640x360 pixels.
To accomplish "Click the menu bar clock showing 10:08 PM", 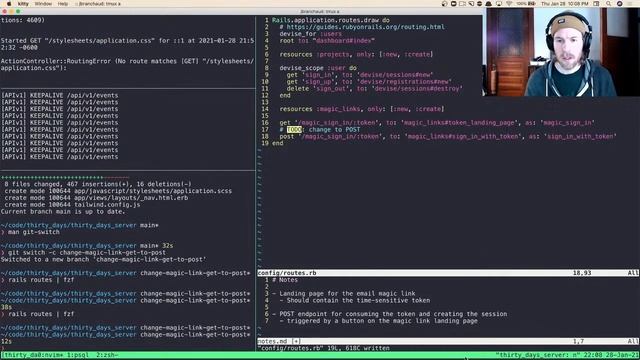I will (564, 4).
